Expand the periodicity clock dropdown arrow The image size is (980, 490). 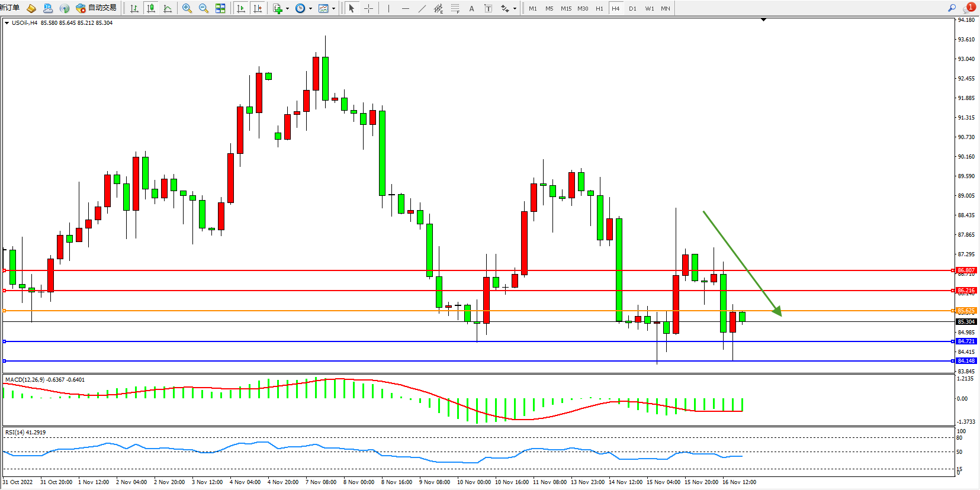pyautogui.click(x=310, y=9)
